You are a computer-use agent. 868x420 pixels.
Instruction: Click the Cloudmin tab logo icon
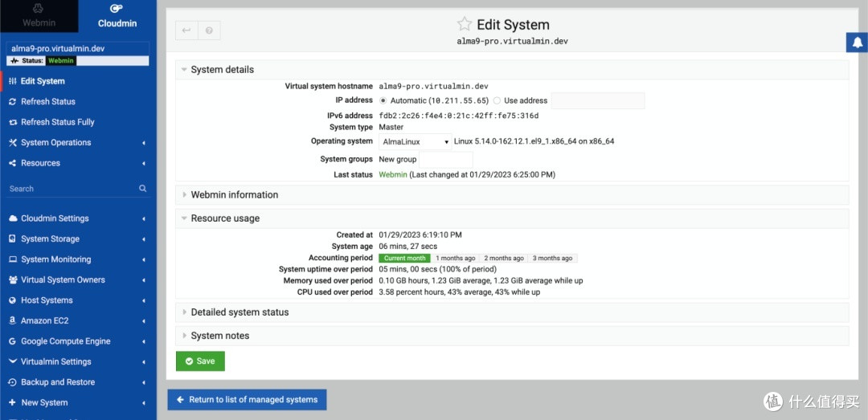click(117, 8)
